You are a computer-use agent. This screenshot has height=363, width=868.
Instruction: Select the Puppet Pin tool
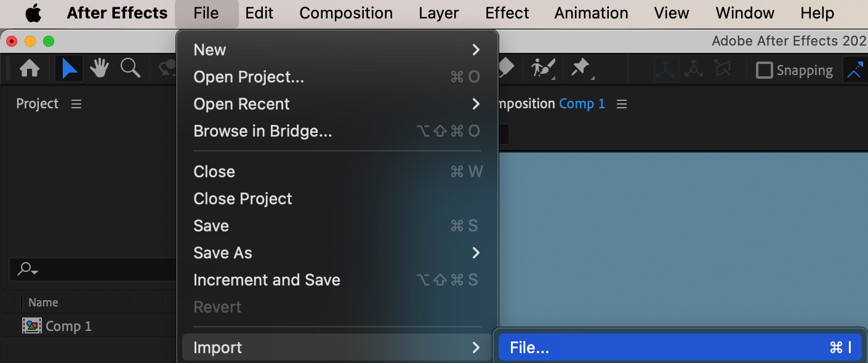click(581, 68)
